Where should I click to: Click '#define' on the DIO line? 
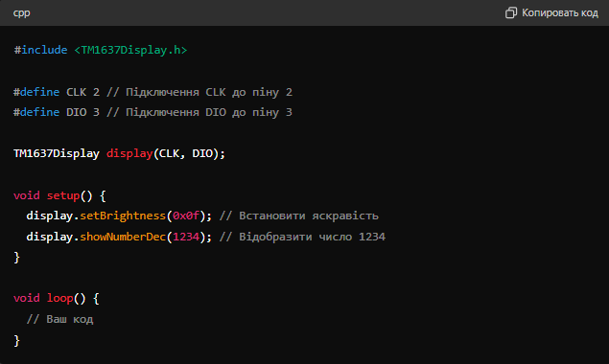36,112
